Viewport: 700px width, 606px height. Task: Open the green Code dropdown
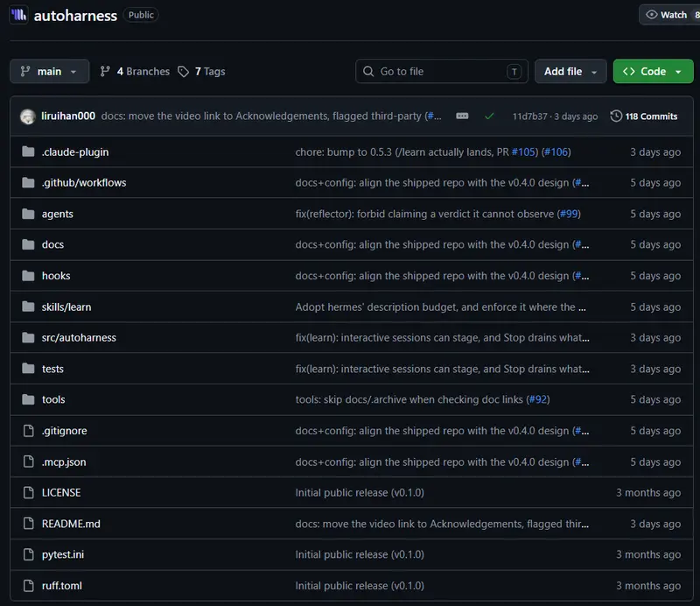point(653,72)
